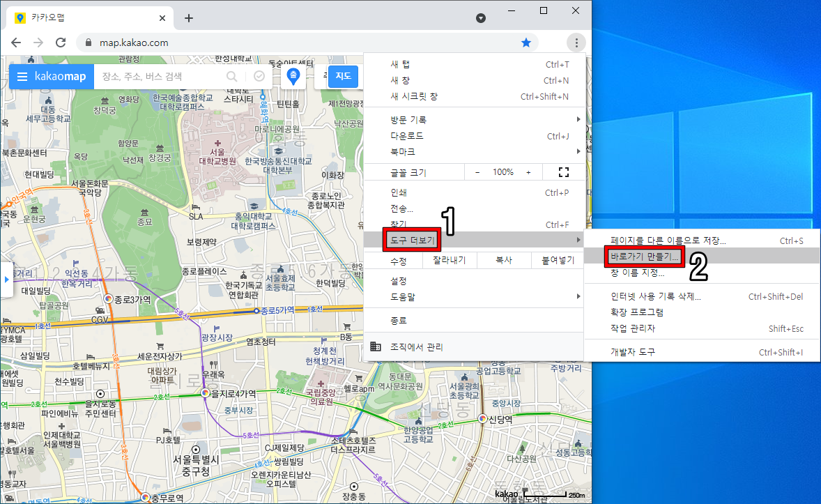Click the 서울대학교병원 label on map
The height and width of the screenshot is (504, 821).
(x=217, y=157)
